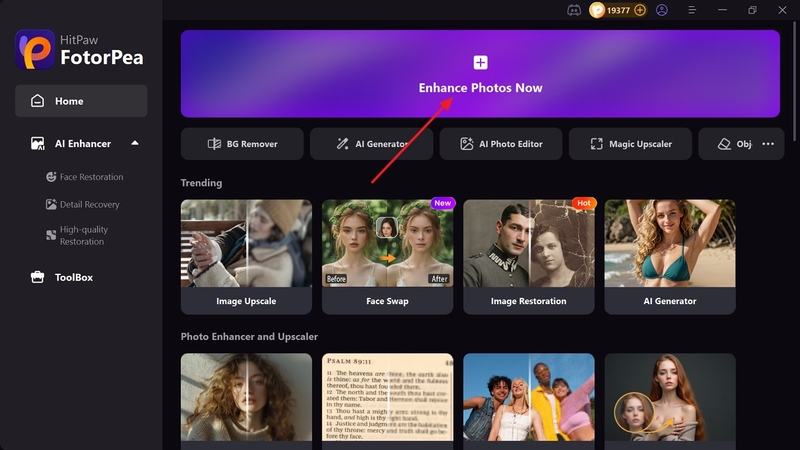Click the BG Remover icon glyph
This screenshot has width=800, height=450.
(x=214, y=144)
